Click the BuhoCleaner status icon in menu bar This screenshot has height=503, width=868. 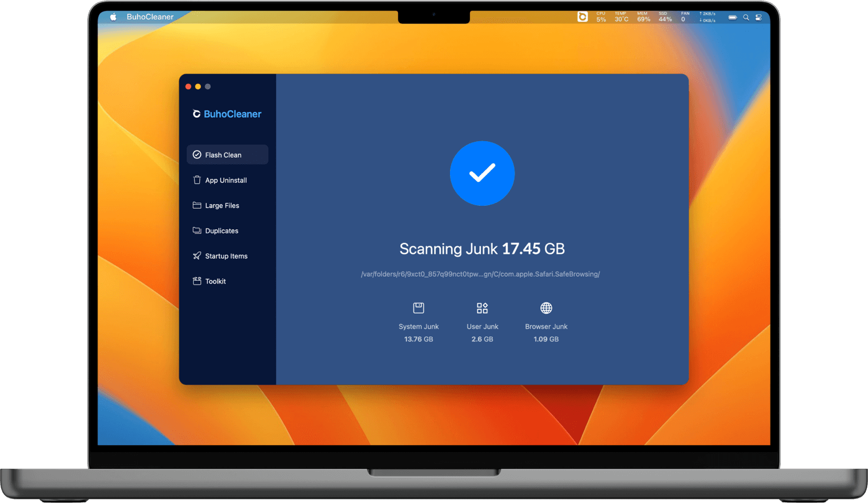tap(582, 17)
